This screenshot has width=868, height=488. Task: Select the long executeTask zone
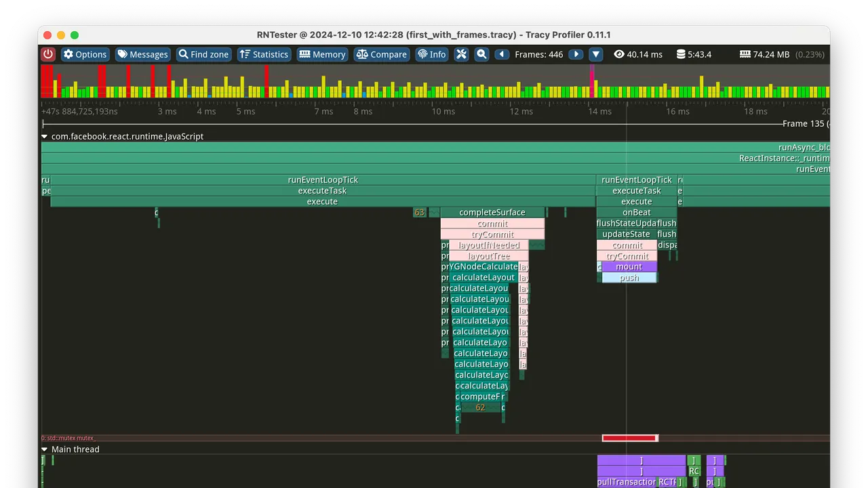tap(323, 190)
